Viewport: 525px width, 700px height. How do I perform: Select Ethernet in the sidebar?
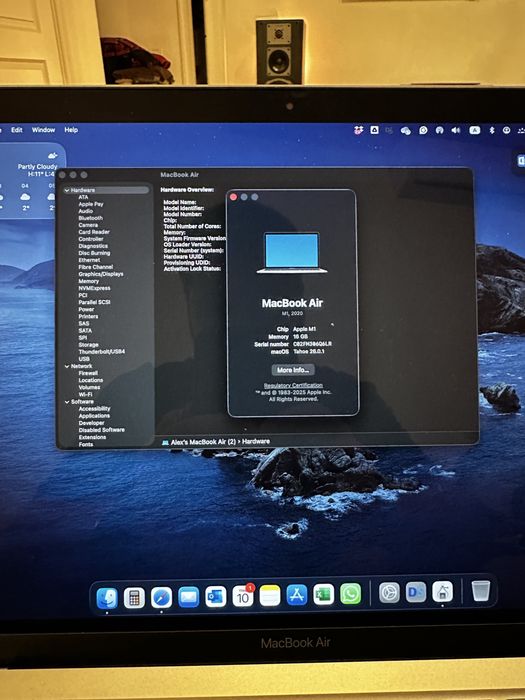(x=89, y=260)
